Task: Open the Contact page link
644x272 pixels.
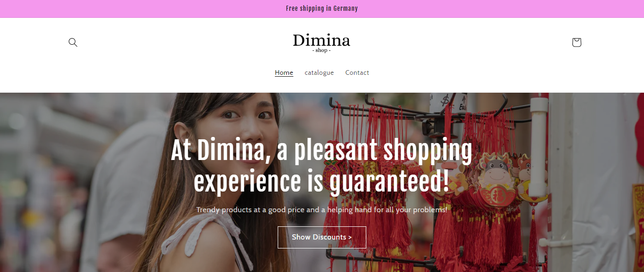Action: [357, 72]
